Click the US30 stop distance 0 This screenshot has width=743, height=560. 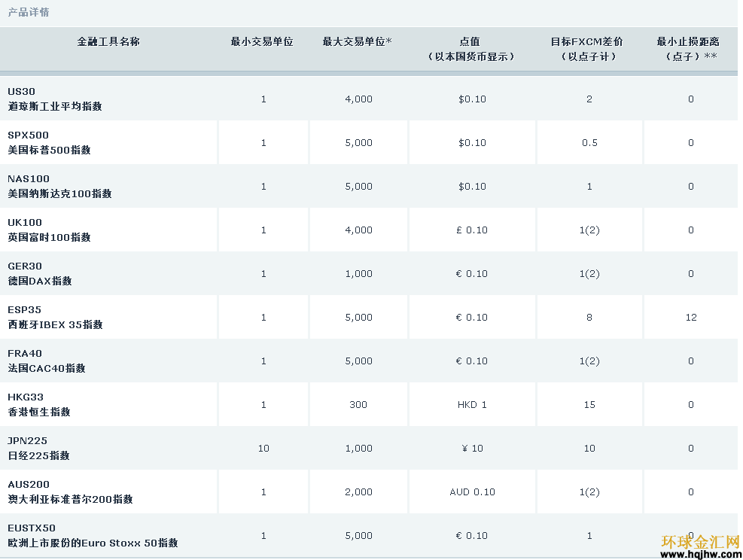691,99
